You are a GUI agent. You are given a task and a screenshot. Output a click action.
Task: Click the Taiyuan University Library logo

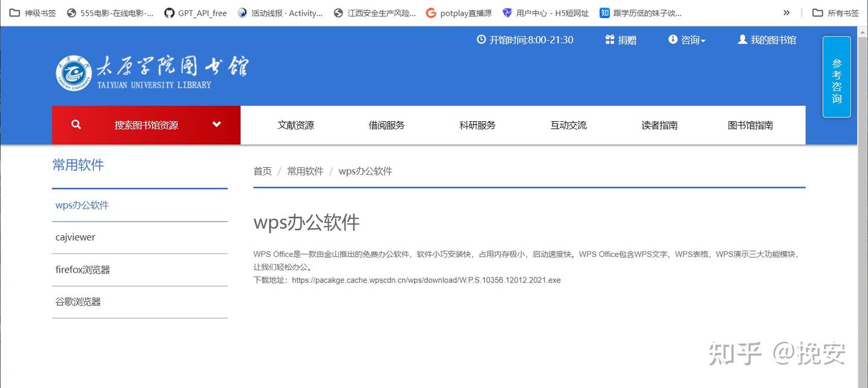[x=152, y=73]
